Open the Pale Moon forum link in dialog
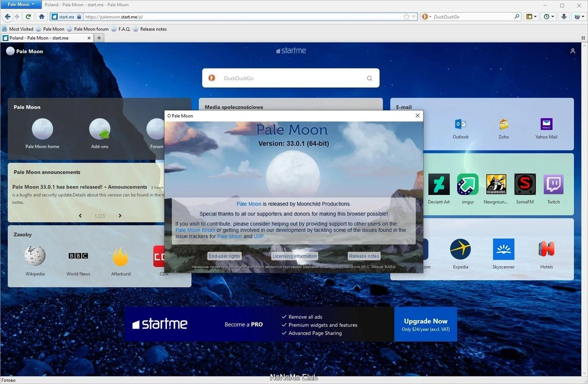The height and width of the screenshot is (384, 588). 195,230
